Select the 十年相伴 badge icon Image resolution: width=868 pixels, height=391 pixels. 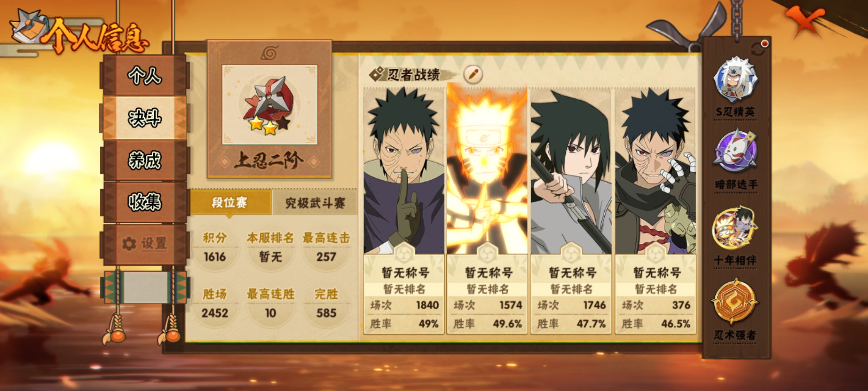tap(735, 227)
